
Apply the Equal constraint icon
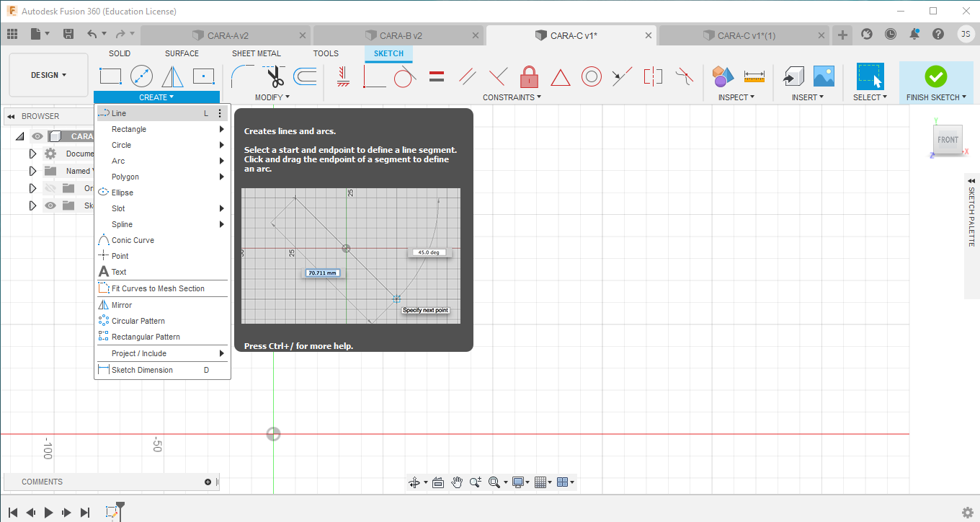pos(436,76)
